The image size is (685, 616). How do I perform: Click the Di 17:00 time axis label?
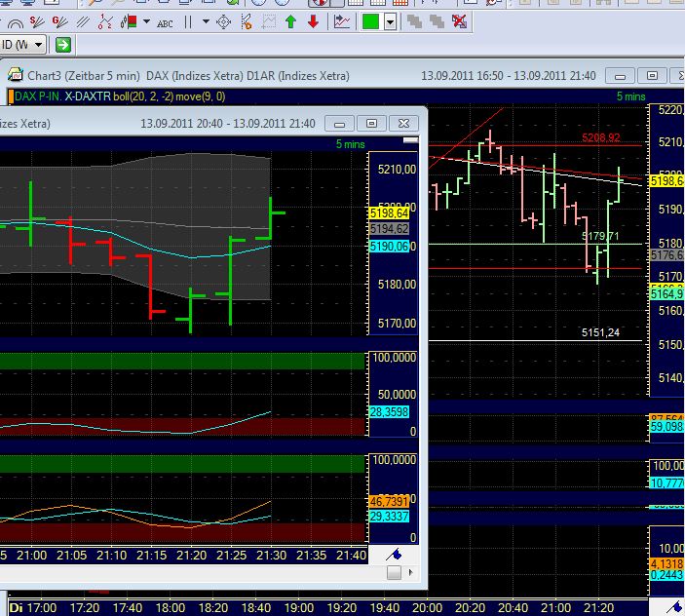pyautogui.click(x=33, y=607)
